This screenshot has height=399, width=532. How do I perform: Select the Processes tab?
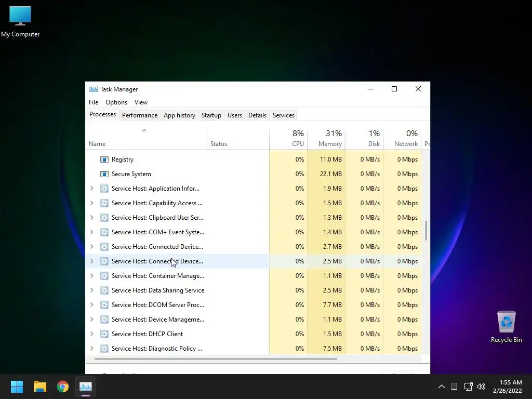tap(102, 115)
